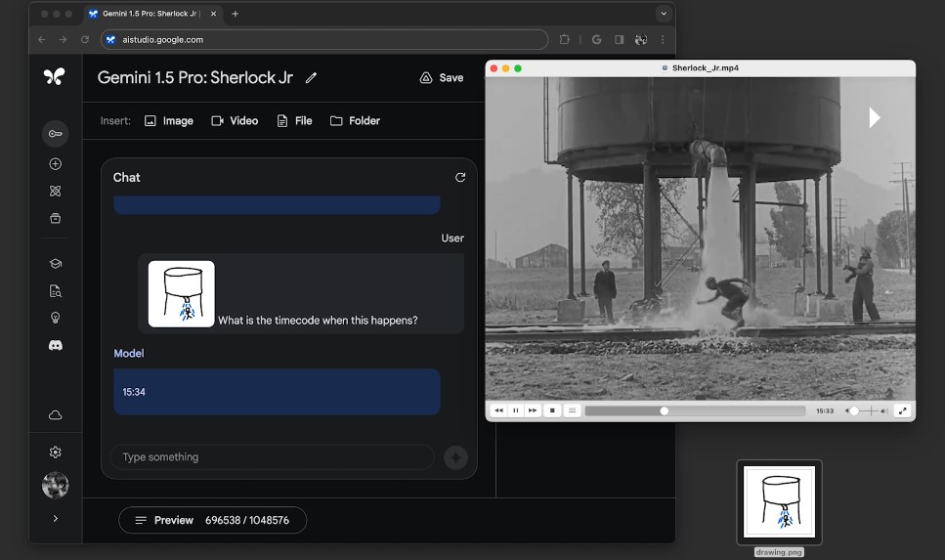Toggle playlist button in video player
Image resolution: width=945 pixels, height=560 pixels.
(x=572, y=410)
